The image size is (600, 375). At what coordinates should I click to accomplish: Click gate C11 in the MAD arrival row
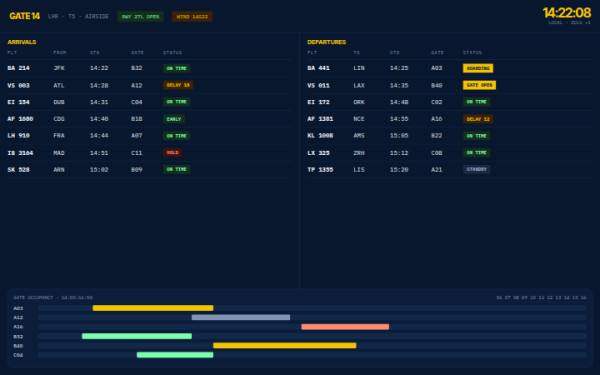click(137, 153)
